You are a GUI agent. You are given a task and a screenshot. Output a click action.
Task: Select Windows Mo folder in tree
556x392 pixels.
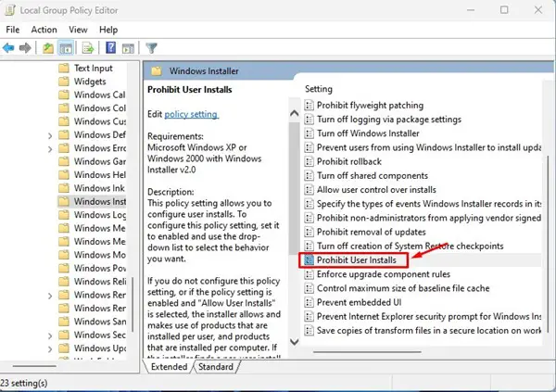[x=92, y=255]
